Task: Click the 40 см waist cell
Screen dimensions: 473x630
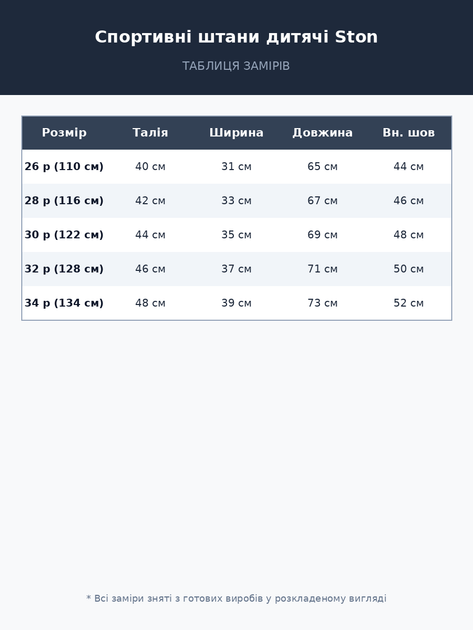Action: [150, 166]
